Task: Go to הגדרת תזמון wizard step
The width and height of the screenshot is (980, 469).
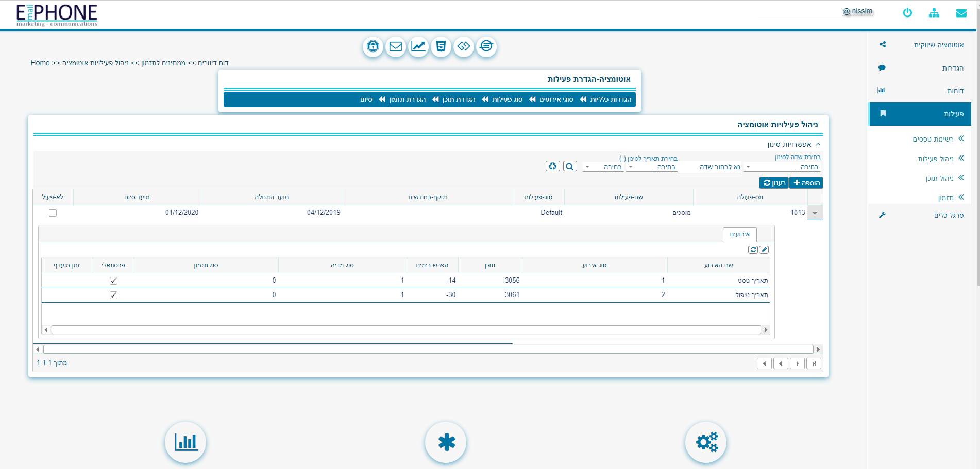Action: 407,100
